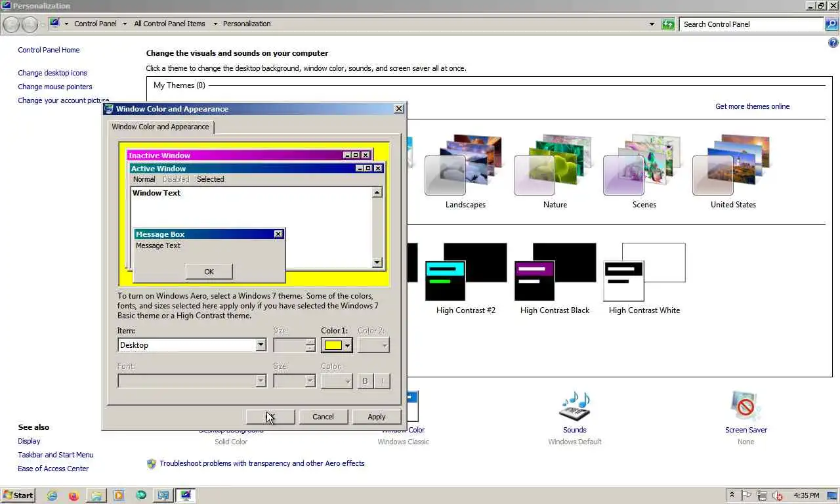Click the Search Control Panel magnifier icon
This screenshot has height=504, width=840.
pyautogui.click(x=831, y=24)
